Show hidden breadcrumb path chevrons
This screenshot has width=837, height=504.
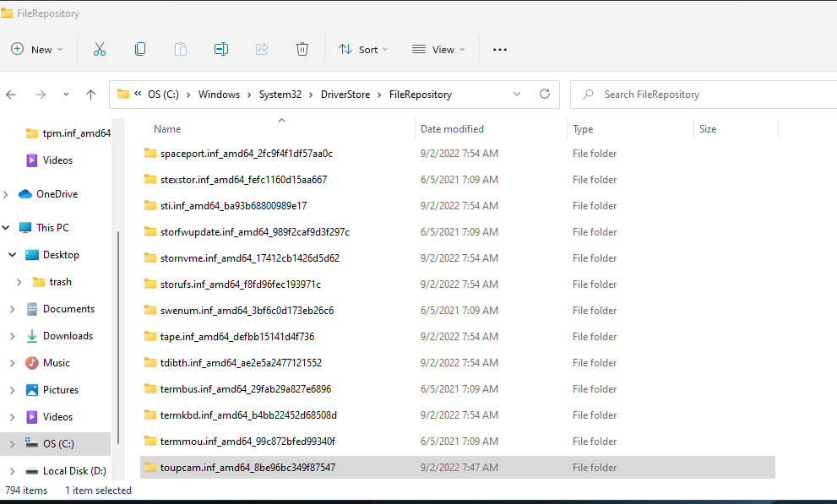pyautogui.click(x=138, y=94)
